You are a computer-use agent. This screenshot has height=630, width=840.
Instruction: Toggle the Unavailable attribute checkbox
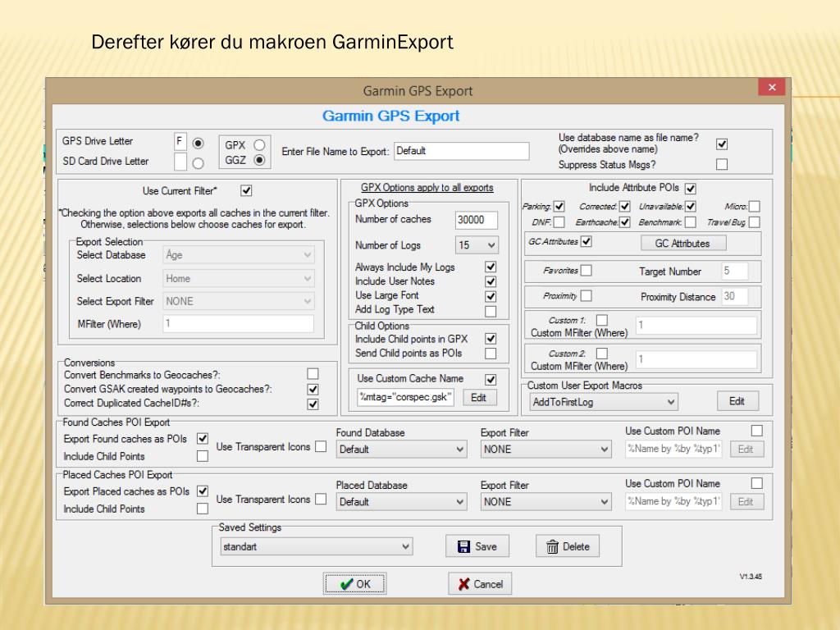click(x=691, y=206)
